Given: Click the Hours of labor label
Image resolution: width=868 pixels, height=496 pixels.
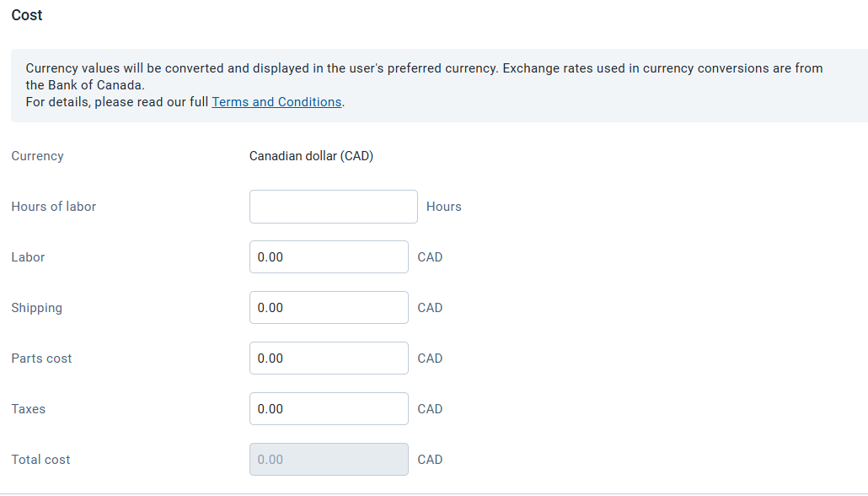Looking at the screenshot, I should 54,207.
